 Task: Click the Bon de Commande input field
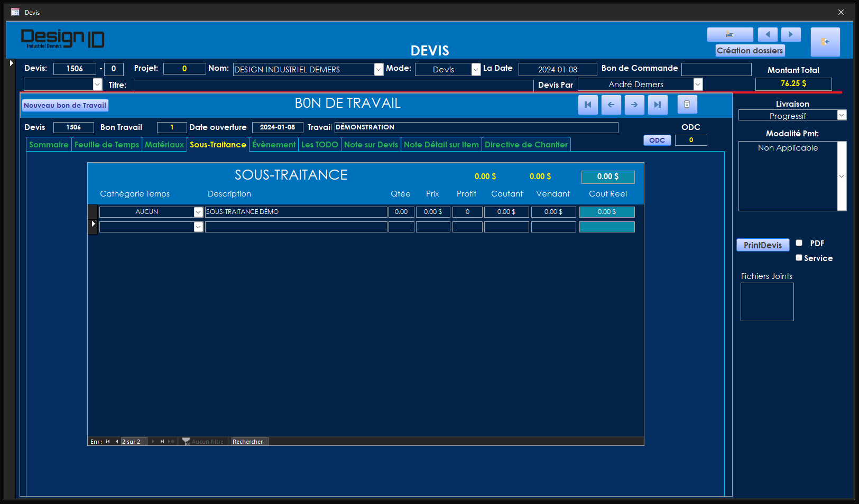716,69
